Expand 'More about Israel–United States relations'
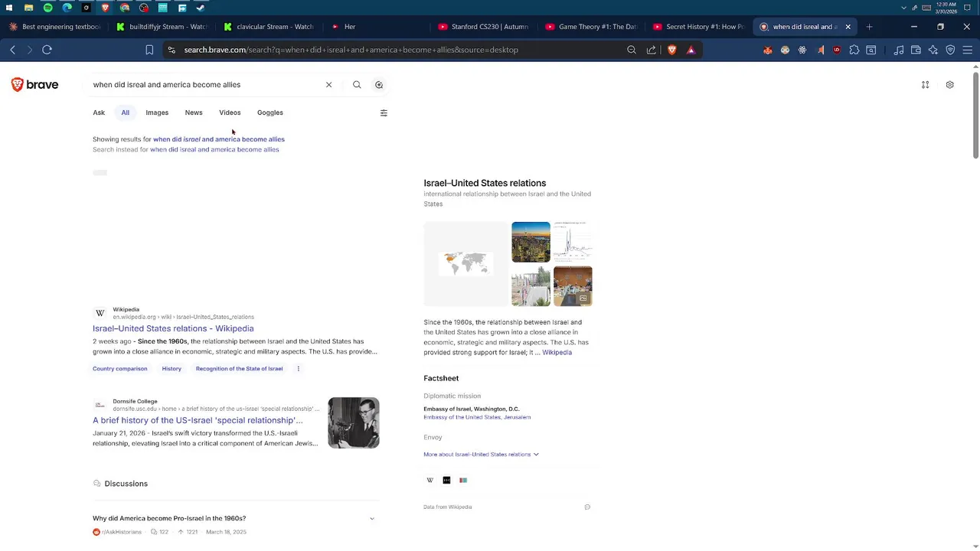980x551 pixels. pyautogui.click(x=481, y=455)
